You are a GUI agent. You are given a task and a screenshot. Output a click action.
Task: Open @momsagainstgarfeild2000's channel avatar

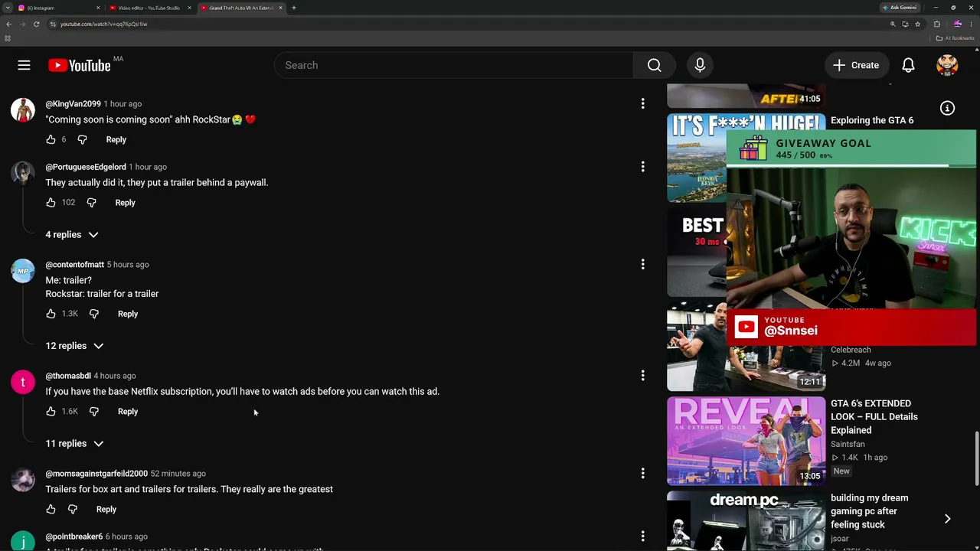pos(23,480)
